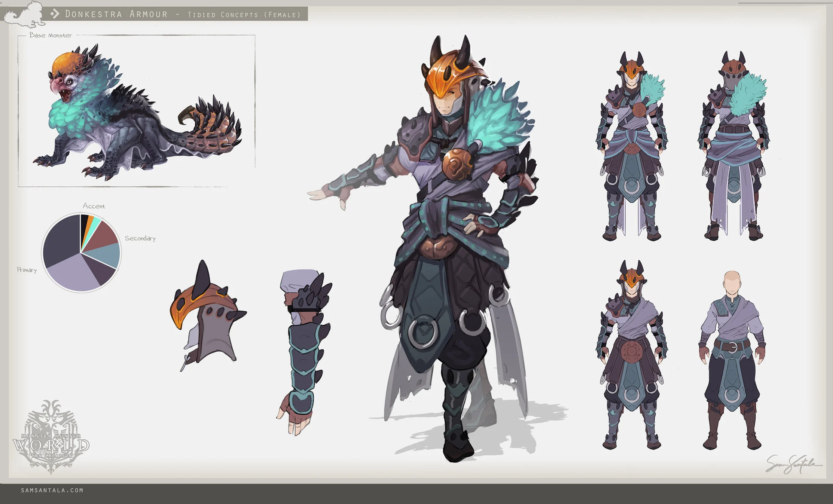Select the "Donkestra Armour" title text
Screen dimensions: 833x504
[116, 14]
